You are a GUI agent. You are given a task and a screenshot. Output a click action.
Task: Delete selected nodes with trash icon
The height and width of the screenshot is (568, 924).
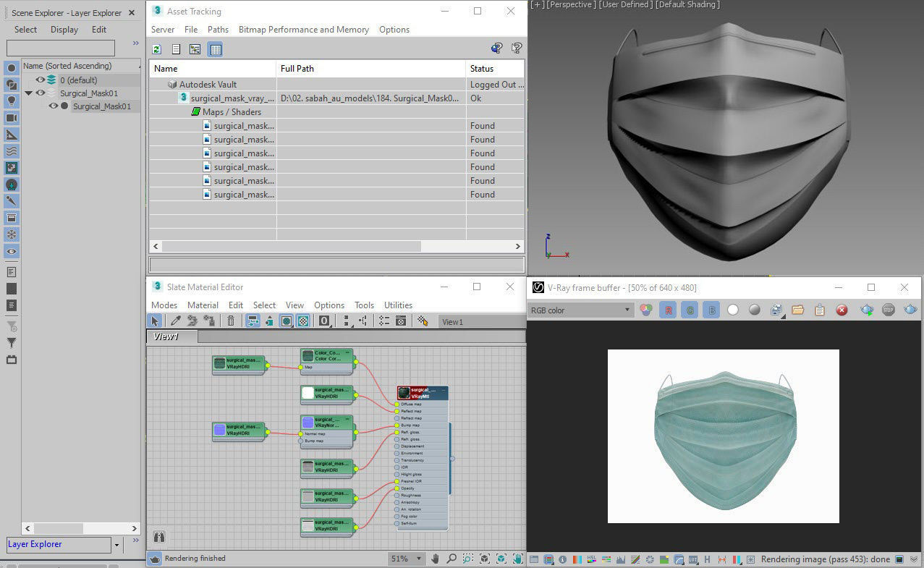coord(231,321)
